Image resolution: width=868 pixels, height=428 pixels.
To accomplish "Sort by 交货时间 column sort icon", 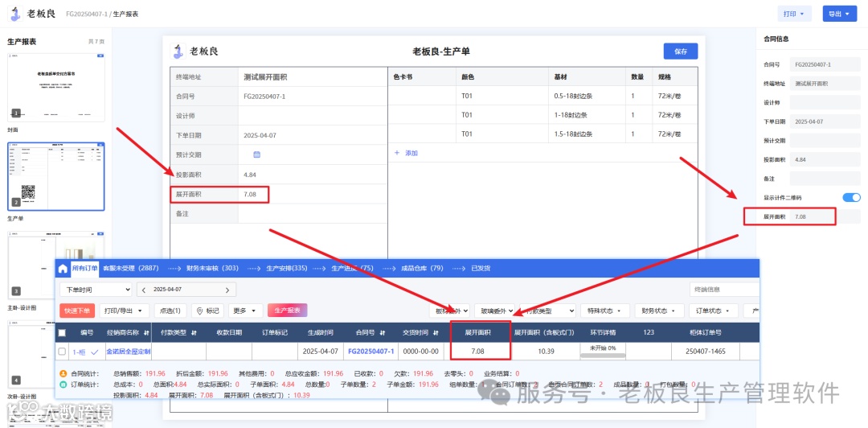I will [436, 333].
